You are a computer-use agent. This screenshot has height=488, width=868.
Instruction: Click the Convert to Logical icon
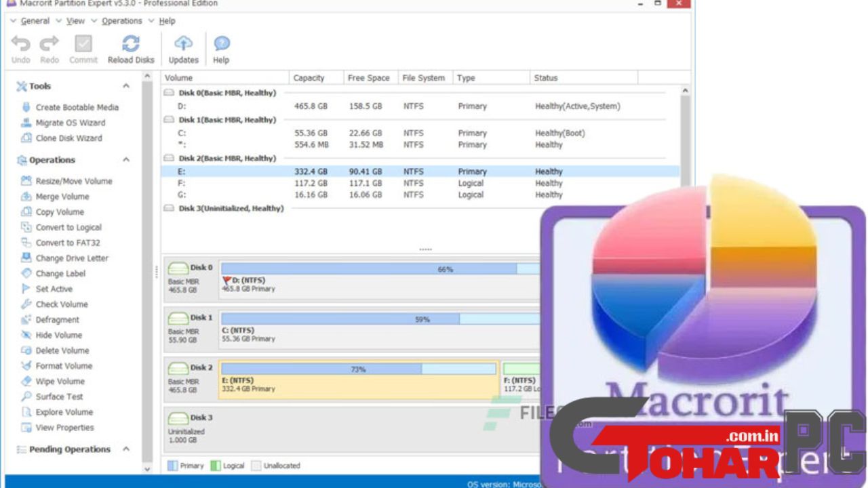click(26, 227)
